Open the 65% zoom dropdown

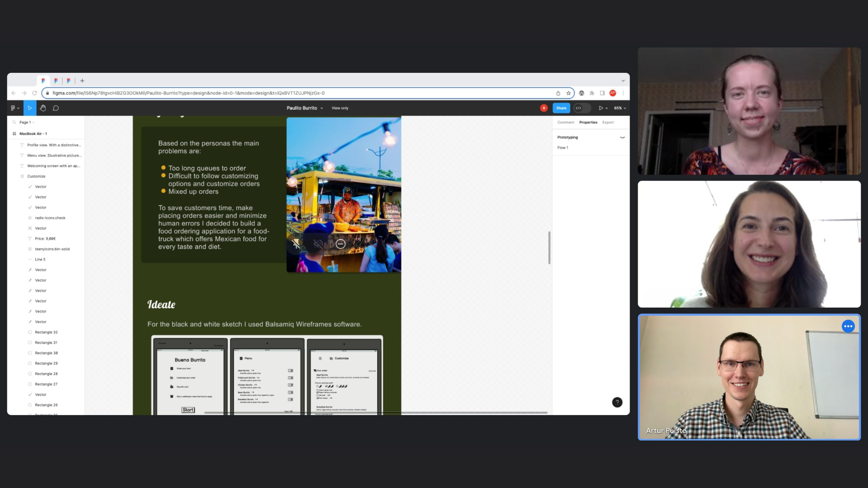coord(620,108)
